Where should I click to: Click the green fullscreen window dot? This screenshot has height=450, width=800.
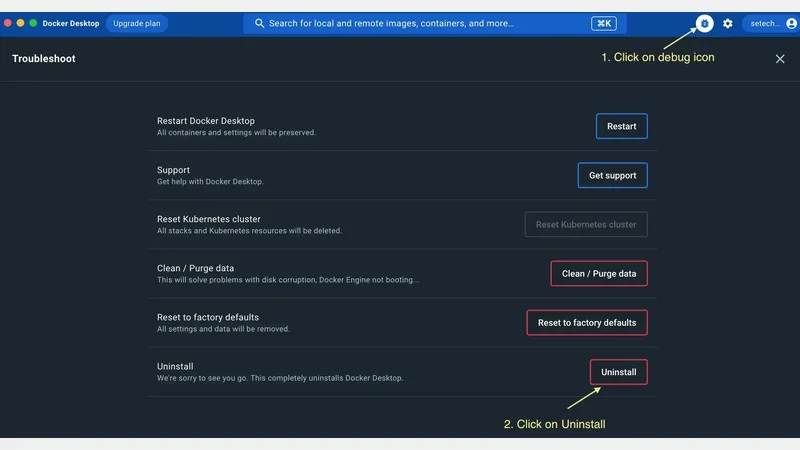coord(33,23)
